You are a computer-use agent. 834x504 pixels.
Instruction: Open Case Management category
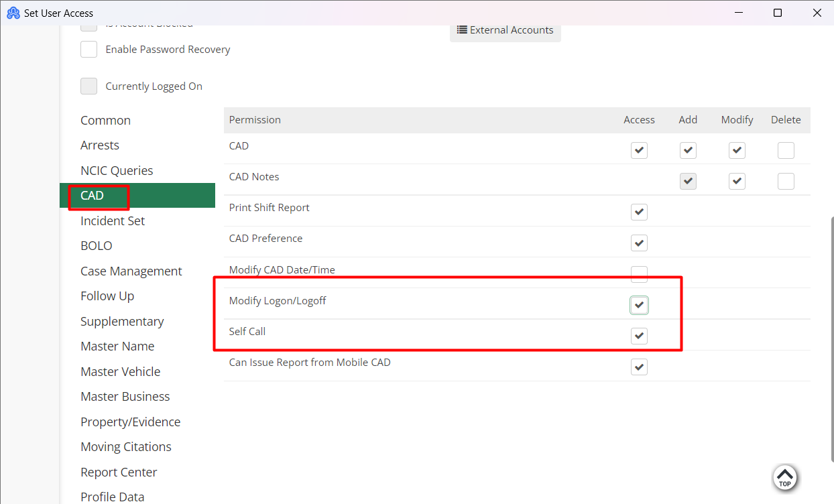pos(131,271)
